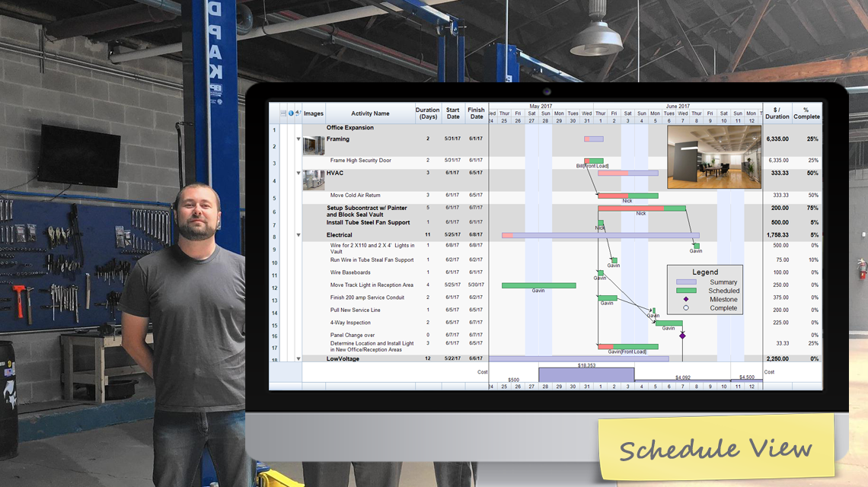868x487 pixels.
Task: Sort by the Duration (Days) column header
Action: pyautogui.click(x=427, y=112)
